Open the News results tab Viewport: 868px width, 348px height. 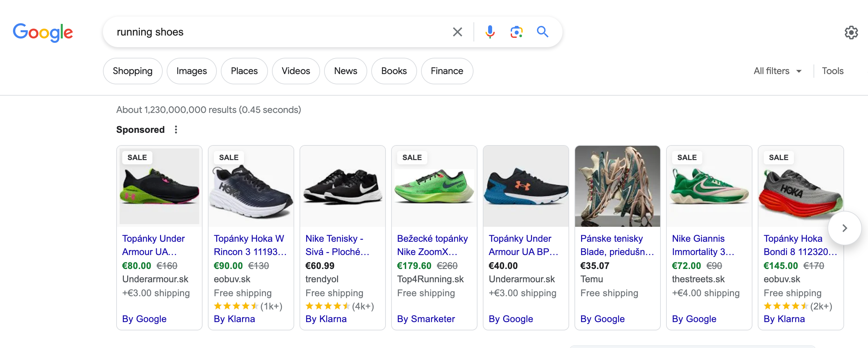tap(345, 71)
